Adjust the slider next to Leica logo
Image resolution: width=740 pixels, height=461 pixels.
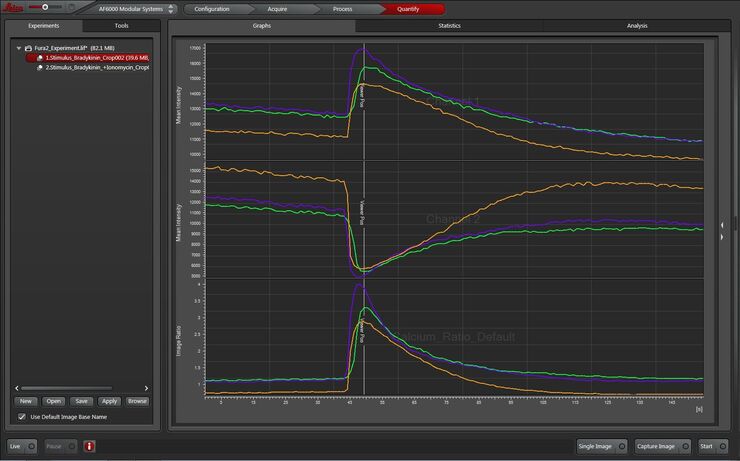coord(45,7)
